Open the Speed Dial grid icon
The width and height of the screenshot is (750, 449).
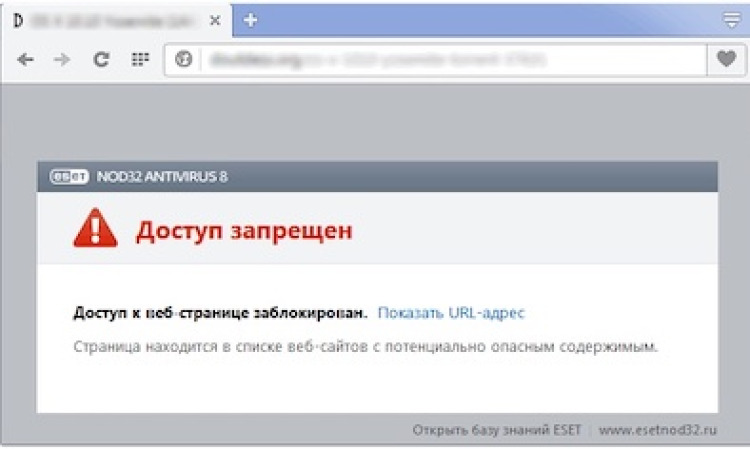pyautogui.click(x=140, y=59)
